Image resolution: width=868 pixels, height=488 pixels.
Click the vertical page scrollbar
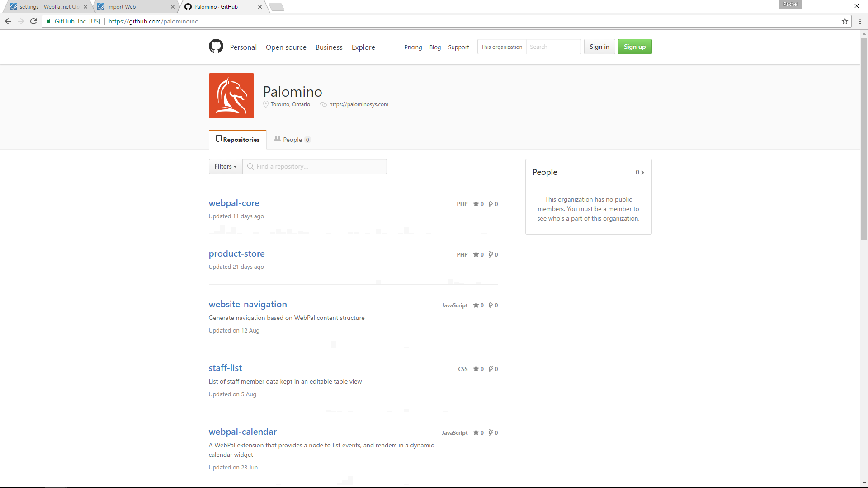pos(864,139)
